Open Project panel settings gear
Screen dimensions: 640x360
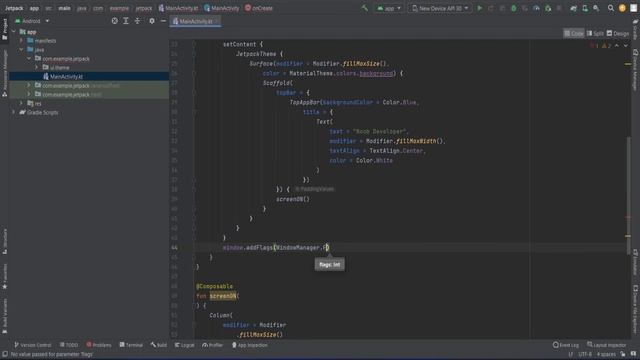(152, 21)
